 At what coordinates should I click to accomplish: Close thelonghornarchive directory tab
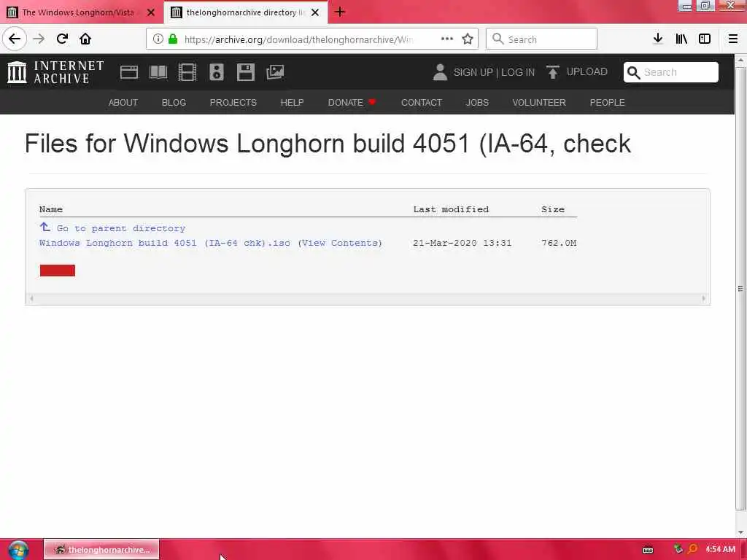click(x=315, y=12)
